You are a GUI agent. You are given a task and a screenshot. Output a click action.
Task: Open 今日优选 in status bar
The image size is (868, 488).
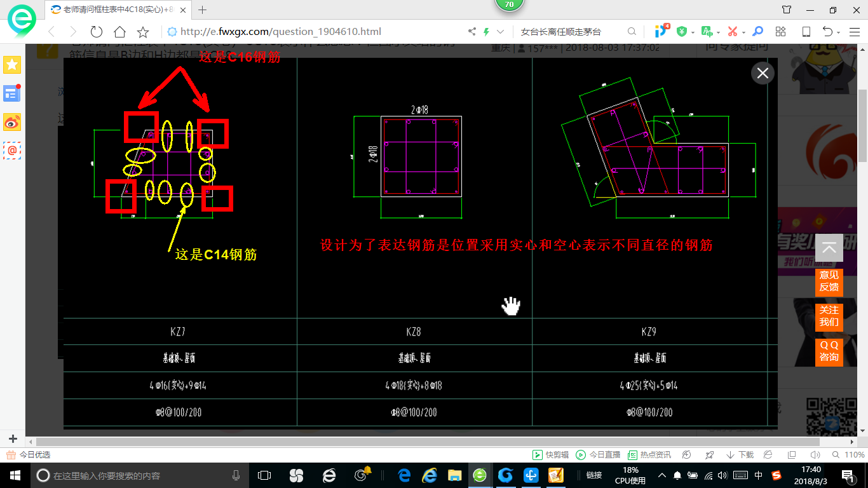[29, 455]
